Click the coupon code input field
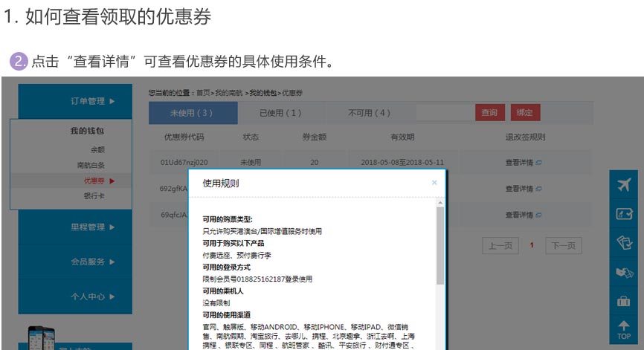Screen dimensions: 644x350 pyautogui.click(x=444, y=113)
